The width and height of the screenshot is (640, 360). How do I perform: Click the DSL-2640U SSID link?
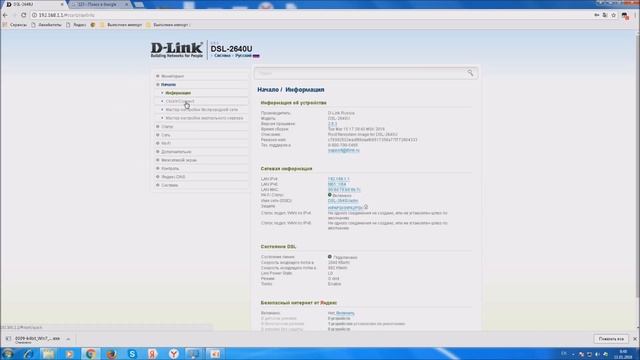343,201
